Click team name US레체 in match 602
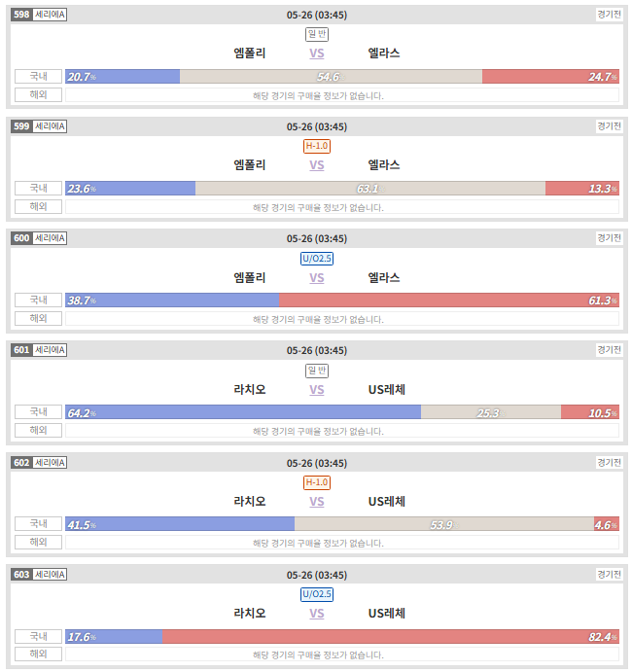 pyautogui.click(x=386, y=502)
